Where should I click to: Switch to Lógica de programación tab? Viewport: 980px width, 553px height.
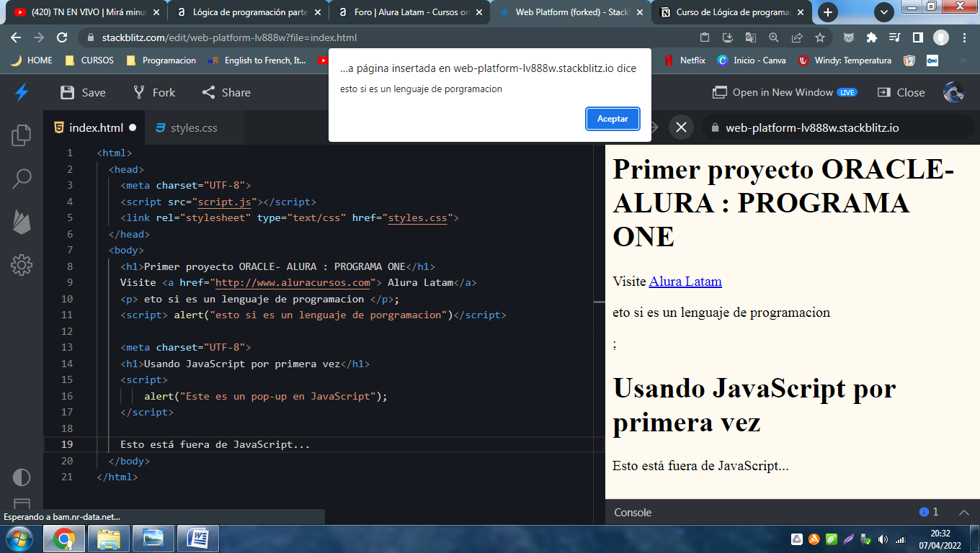249,12
